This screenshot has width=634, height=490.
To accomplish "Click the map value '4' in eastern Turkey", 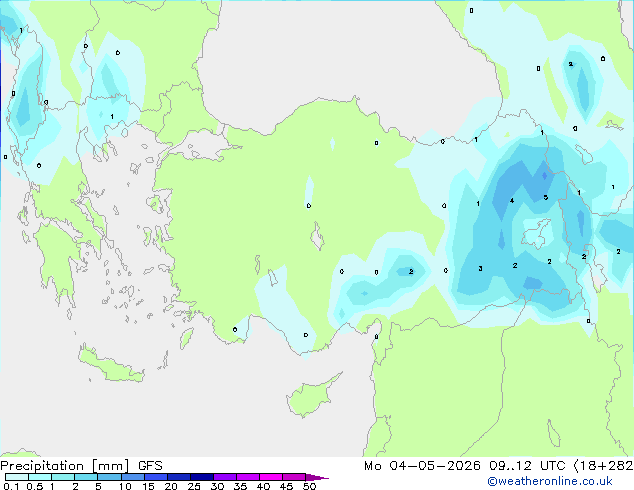I will tap(512, 201).
